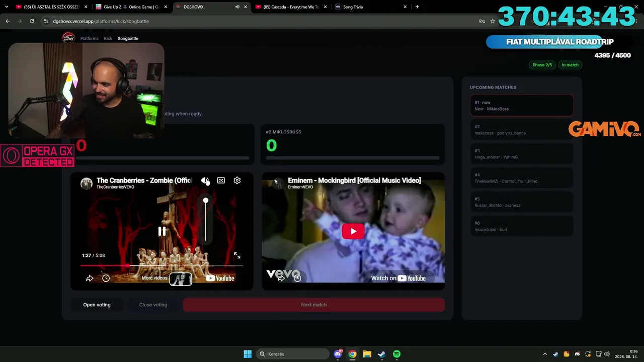Open the password manager key icon
This screenshot has height=362, width=644.
click(482, 21)
